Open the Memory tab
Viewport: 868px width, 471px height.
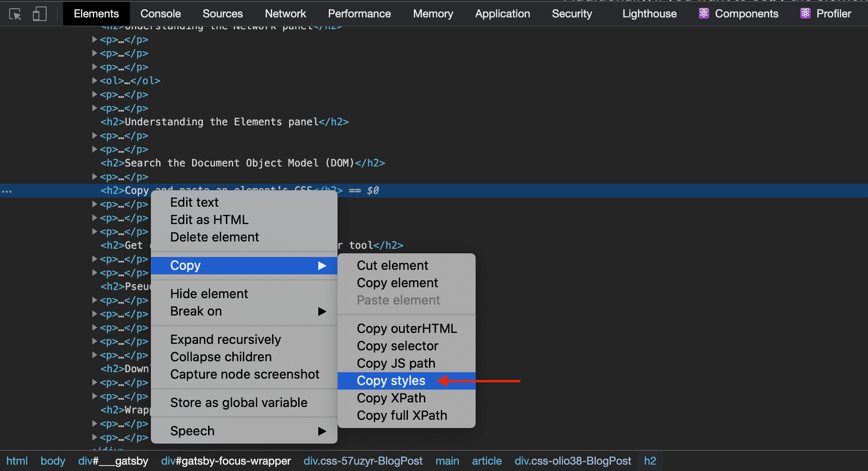pos(433,14)
